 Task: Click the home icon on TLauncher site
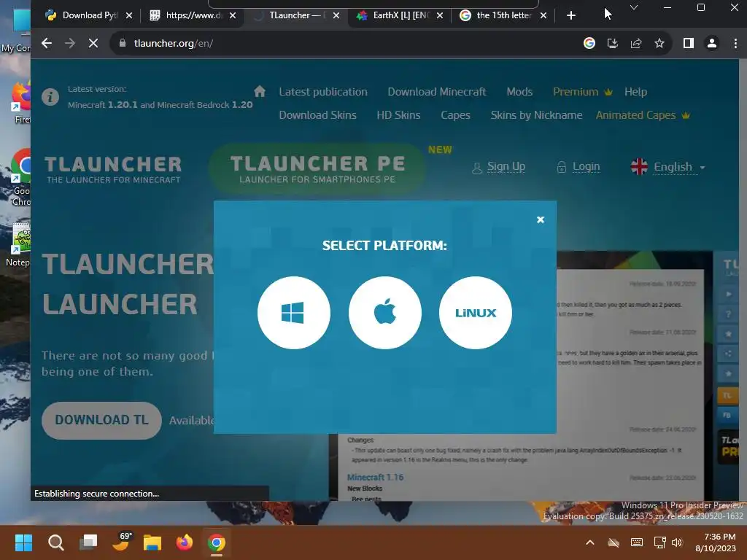click(x=260, y=91)
